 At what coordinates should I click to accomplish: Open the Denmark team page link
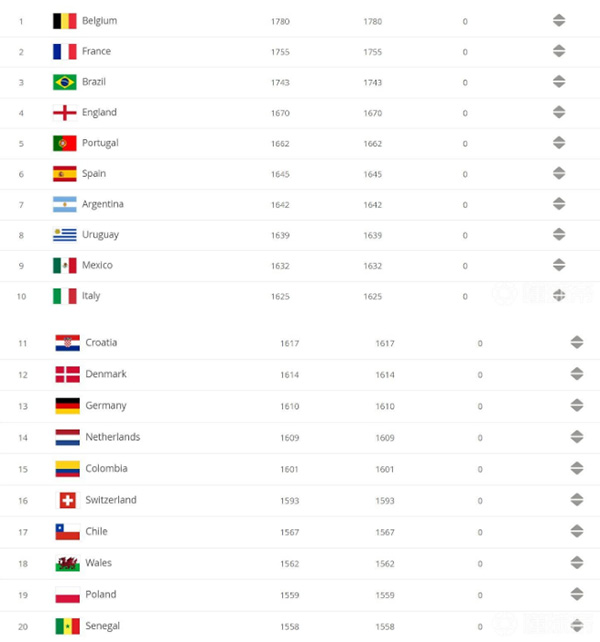tap(106, 374)
